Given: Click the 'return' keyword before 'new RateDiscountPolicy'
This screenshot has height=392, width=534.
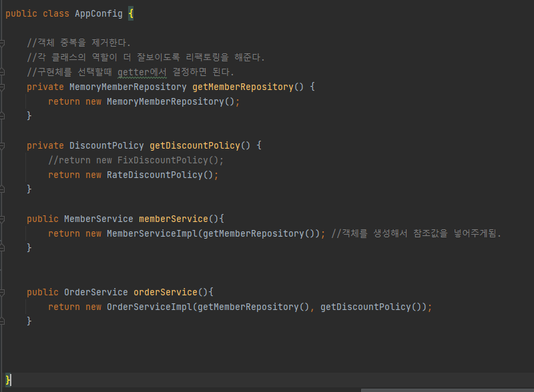Looking at the screenshot, I should point(64,175).
